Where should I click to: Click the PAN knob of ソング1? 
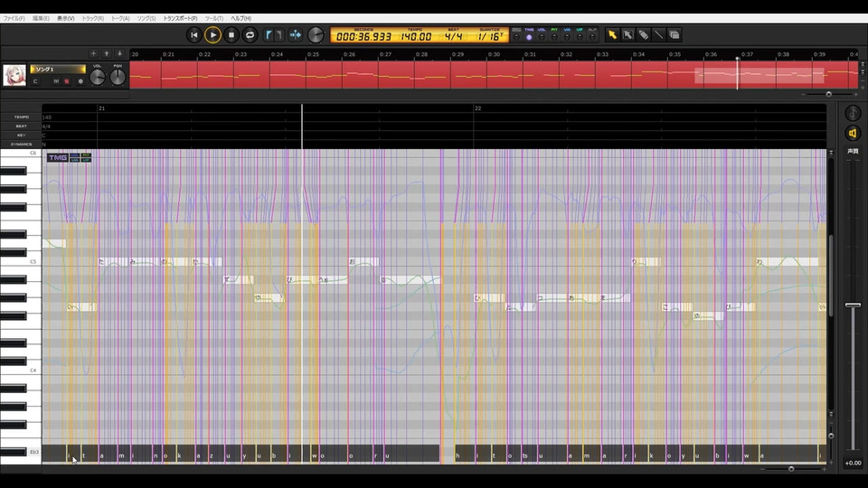pos(118,77)
